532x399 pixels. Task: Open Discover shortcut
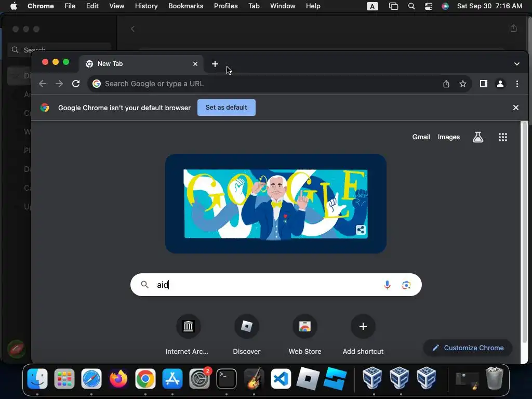[x=247, y=335]
